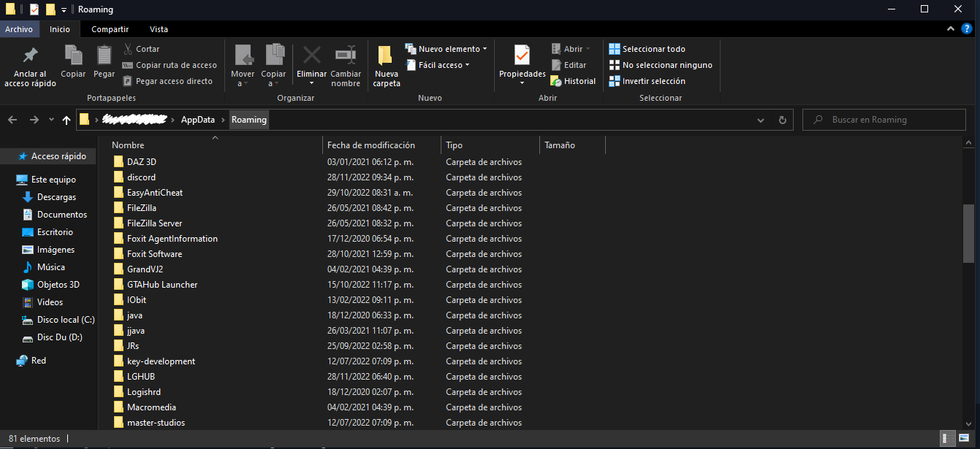
Task: Click the DAZ 3D folder icon
Action: click(x=119, y=161)
